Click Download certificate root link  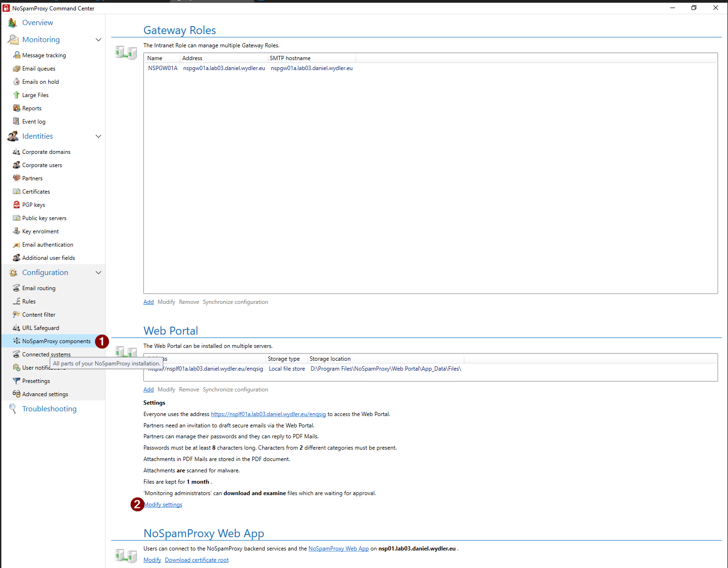(x=196, y=560)
